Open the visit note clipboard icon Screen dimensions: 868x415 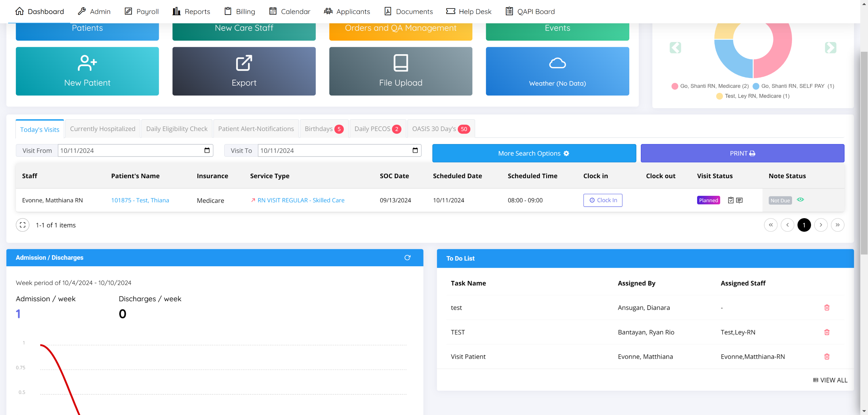coord(731,200)
